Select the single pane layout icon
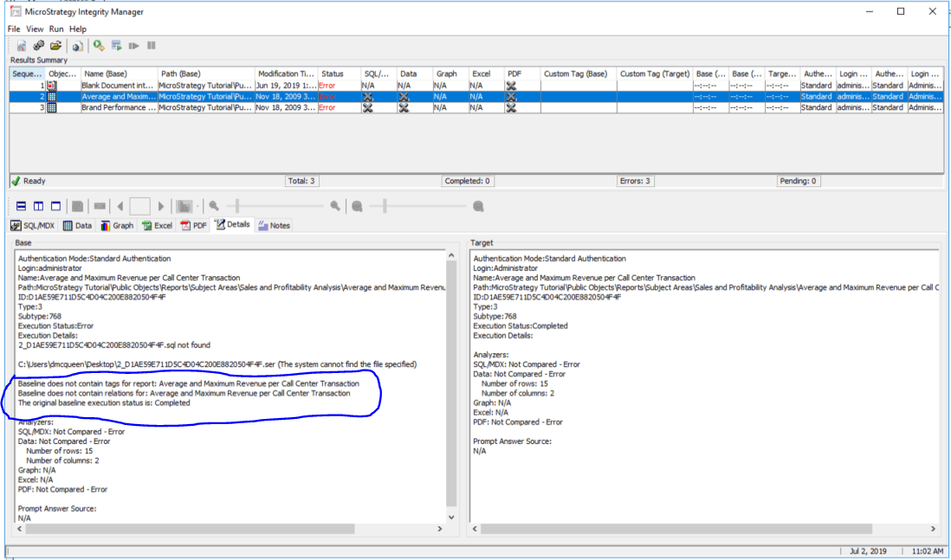The height and width of the screenshot is (560, 951). tap(55, 206)
